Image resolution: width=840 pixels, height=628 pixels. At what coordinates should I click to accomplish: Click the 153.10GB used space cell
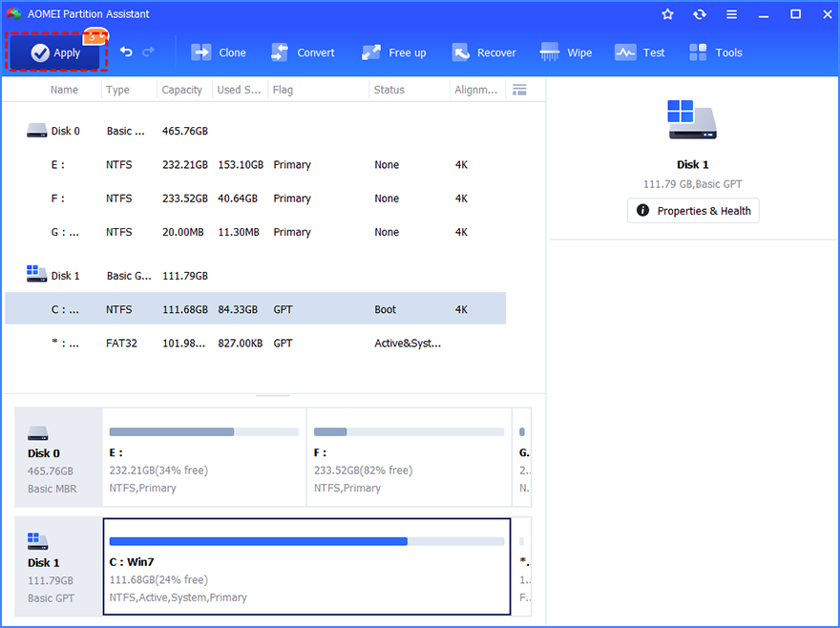241,164
